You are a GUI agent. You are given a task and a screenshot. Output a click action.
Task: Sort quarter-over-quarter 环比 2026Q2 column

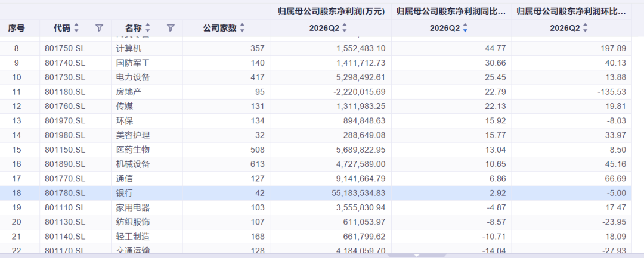[586, 28]
